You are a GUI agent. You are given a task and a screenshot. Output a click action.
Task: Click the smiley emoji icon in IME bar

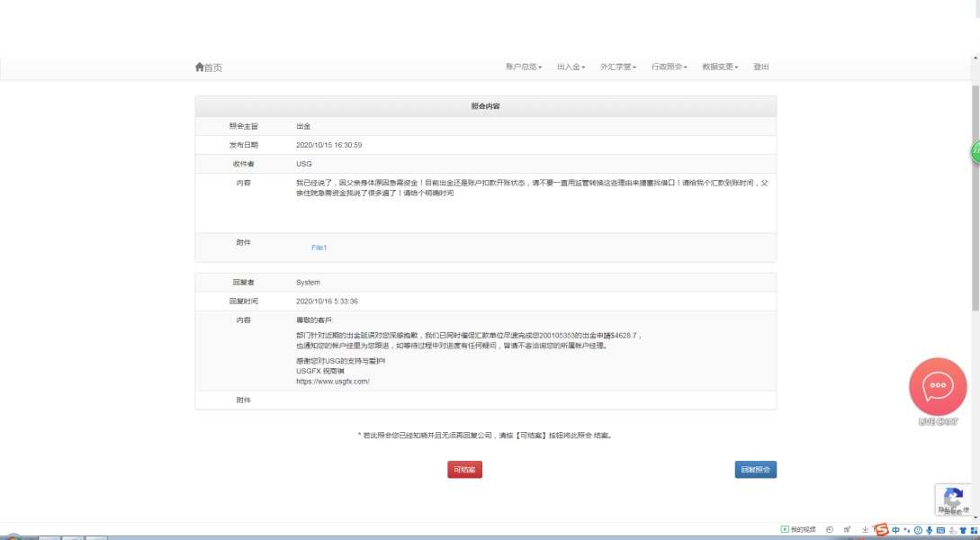[x=917, y=530]
